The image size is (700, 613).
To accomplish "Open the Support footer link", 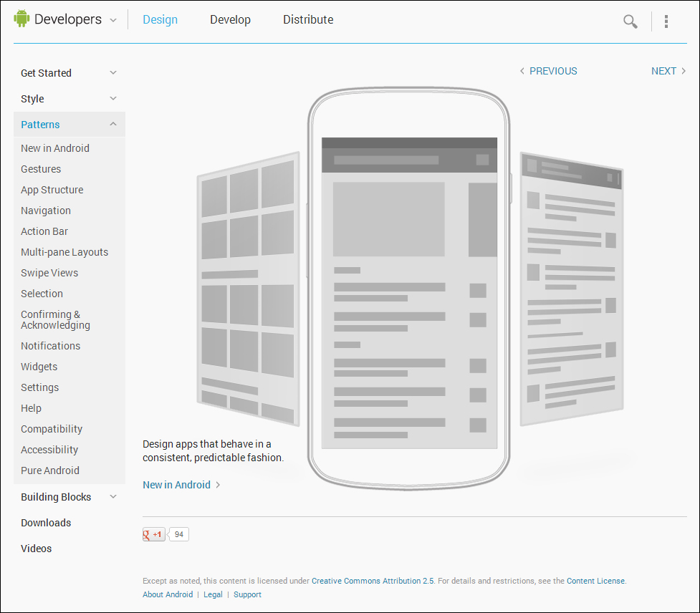I will (247, 594).
